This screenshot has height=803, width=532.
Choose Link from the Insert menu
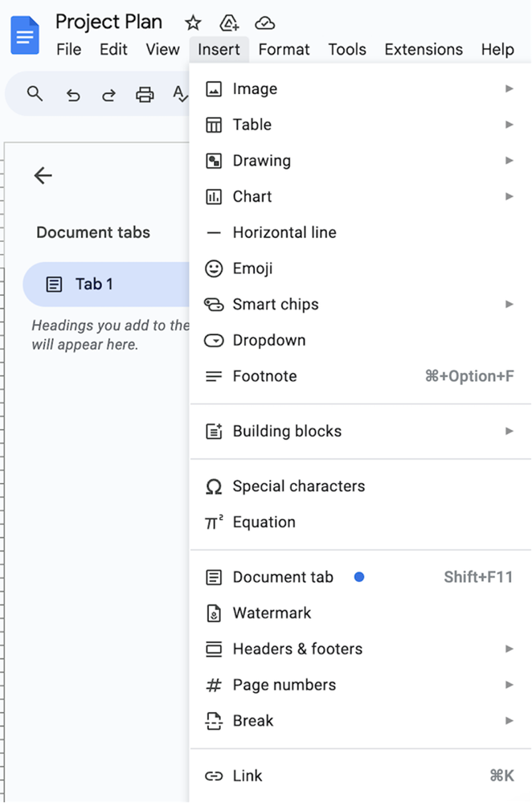coord(360,776)
